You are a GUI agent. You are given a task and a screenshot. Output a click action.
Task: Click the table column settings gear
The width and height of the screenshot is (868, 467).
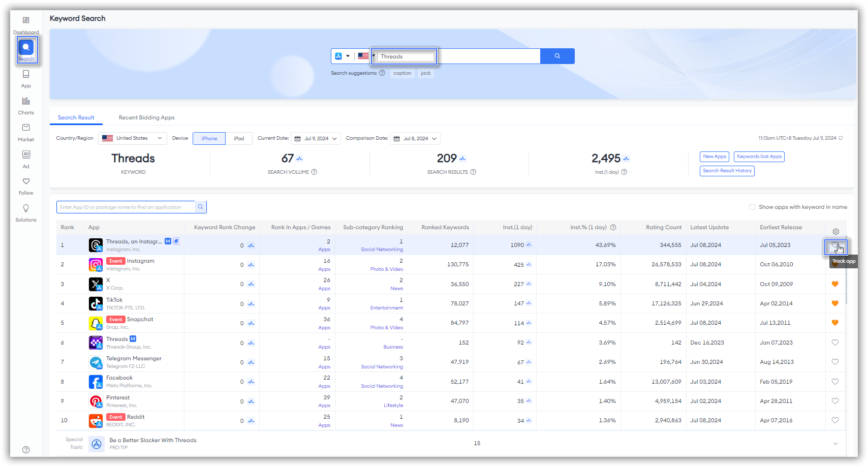point(835,231)
